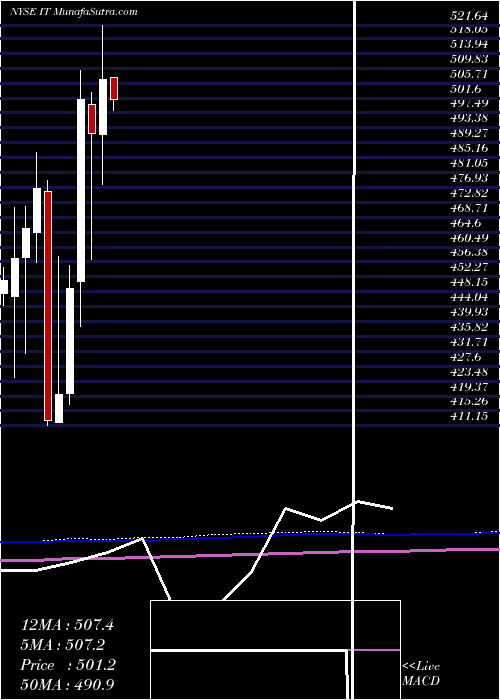
Task: Select the tallest white candlestick near 501
Action: [81, 190]
